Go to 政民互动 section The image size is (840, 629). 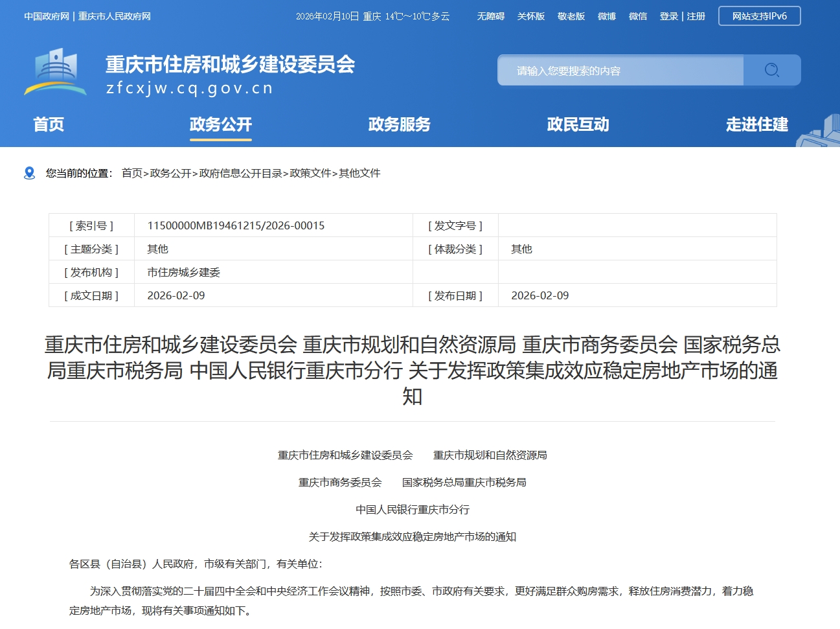(x=578, y=124)
